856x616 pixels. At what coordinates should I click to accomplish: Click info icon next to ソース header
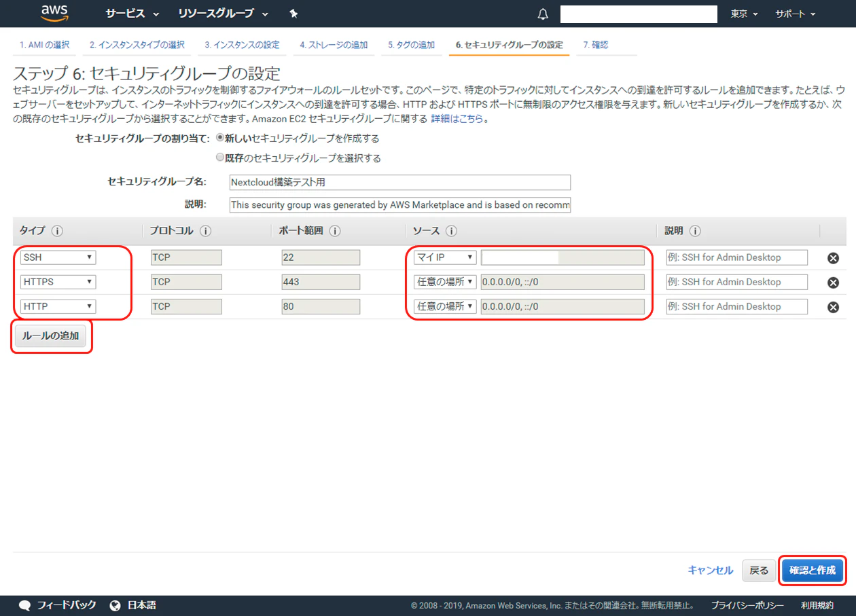452,231
